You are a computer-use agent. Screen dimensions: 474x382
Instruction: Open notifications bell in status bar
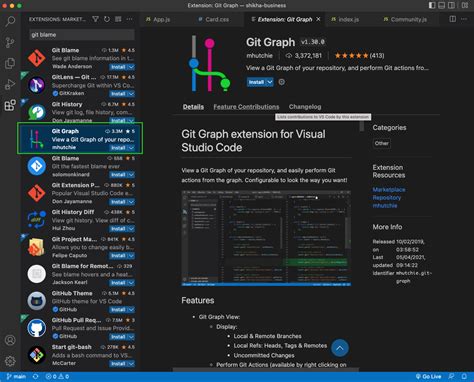click(464, 377)
